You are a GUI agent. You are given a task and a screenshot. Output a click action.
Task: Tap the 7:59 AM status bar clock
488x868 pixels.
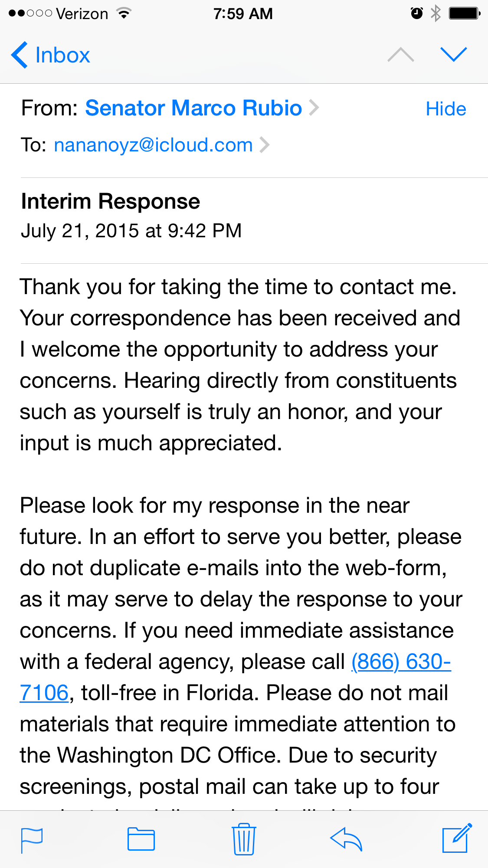[243, 13]
